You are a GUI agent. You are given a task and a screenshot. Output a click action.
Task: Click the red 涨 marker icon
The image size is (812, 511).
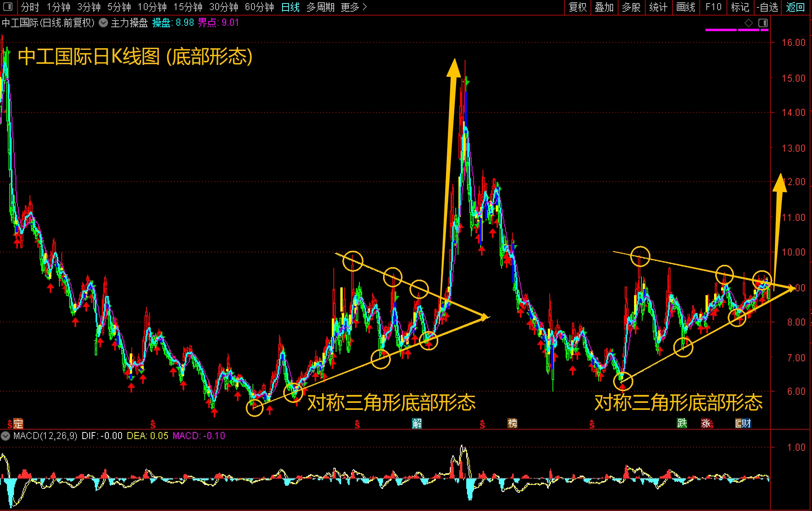pos(706,423)
